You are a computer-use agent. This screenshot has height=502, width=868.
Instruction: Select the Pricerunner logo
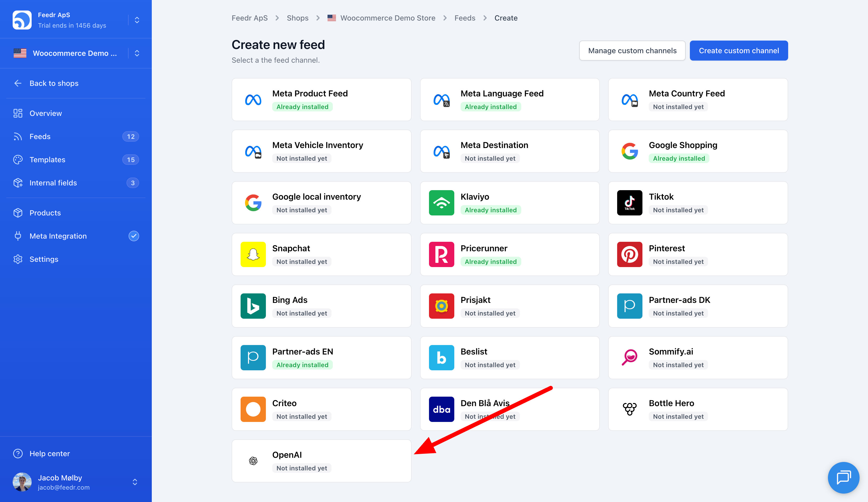[441, 254]
